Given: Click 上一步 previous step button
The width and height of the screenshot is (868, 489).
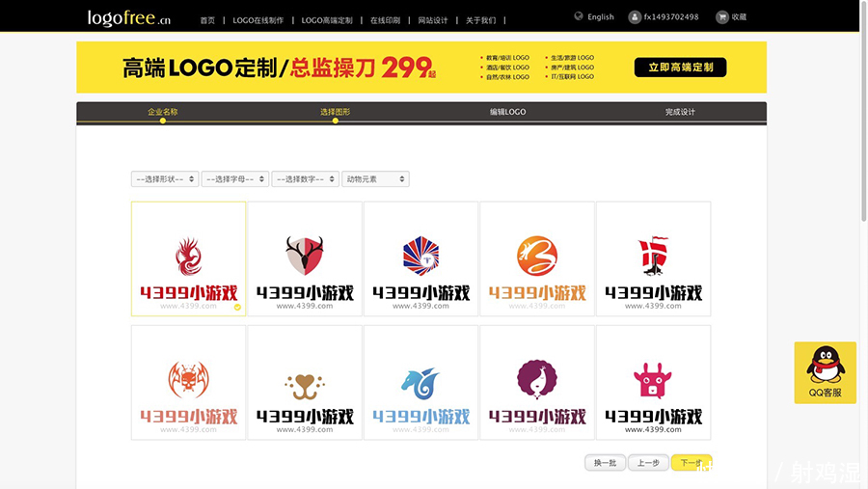Looking at the screenshot, I should point(648,462).
